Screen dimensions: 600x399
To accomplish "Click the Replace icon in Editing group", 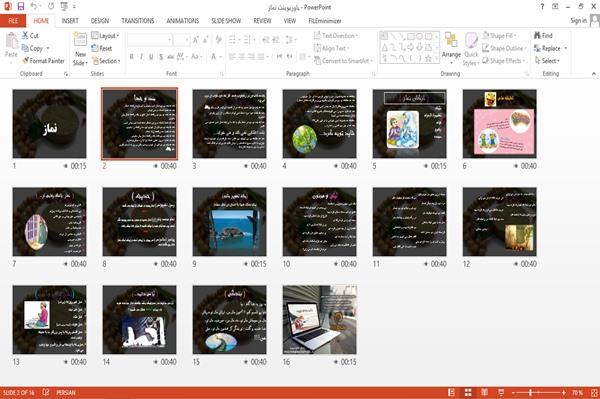I will (x=538, y=48).
